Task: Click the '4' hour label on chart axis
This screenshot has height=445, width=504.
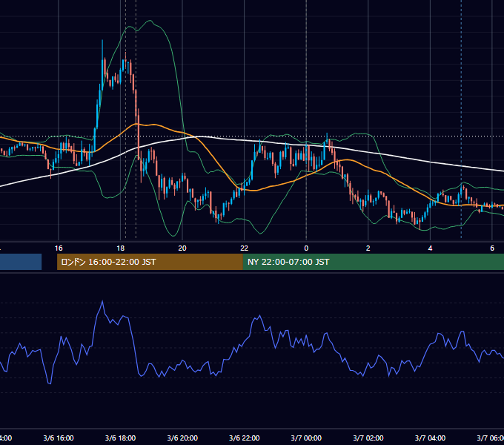Action: click(430, 248)
